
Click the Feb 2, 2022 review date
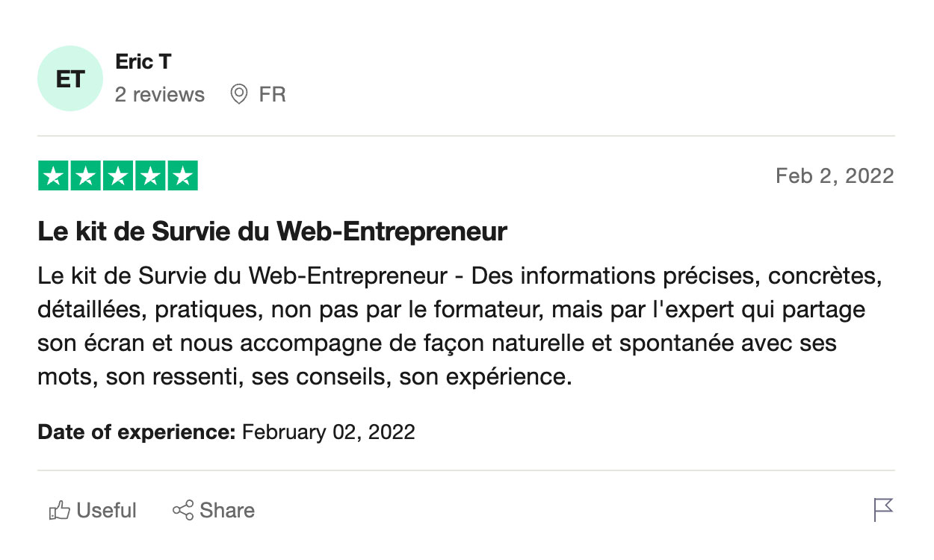pyautogui.click(x=834, y=176)
